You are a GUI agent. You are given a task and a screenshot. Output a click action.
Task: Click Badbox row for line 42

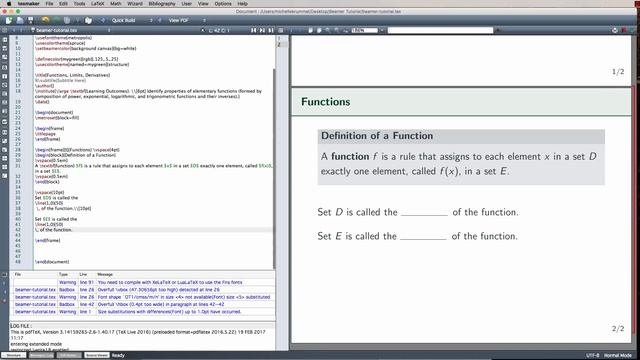point(144,304)
